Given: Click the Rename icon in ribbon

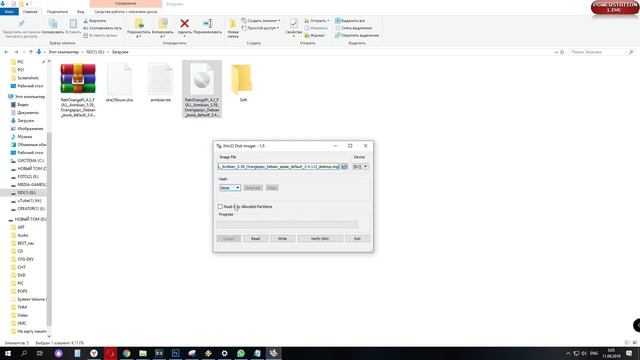Looking at the screenshot, I should (207, 24).
